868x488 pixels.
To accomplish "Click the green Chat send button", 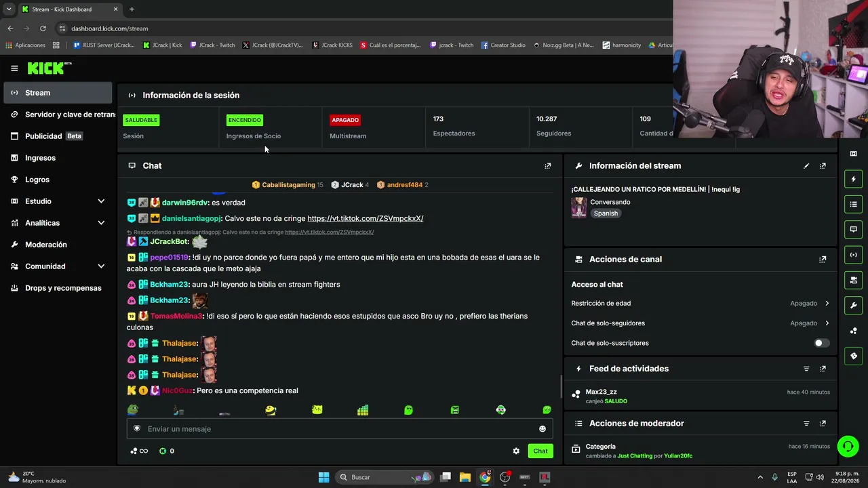I will pyautogui.click(x=540, y=451).
